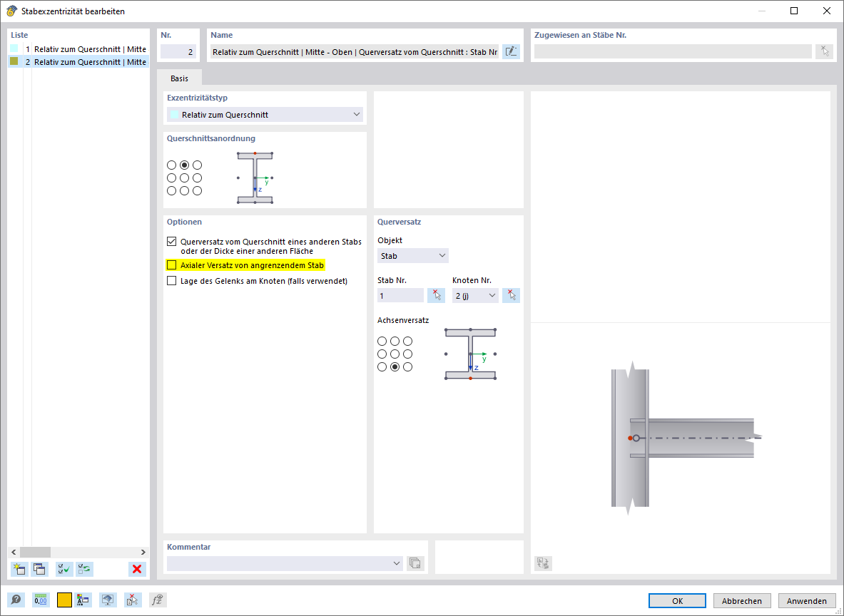The height and width of the screenshot is (616, 844).
Task: Uncheck Querversatz vom Querschnitt eines anderen Stabs
Action: pyautogui.click(x=172, y=242)
